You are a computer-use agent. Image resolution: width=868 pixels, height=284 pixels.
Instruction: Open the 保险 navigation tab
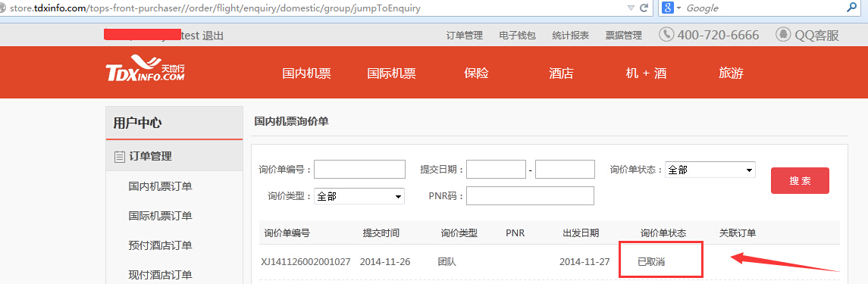[476, 73]
